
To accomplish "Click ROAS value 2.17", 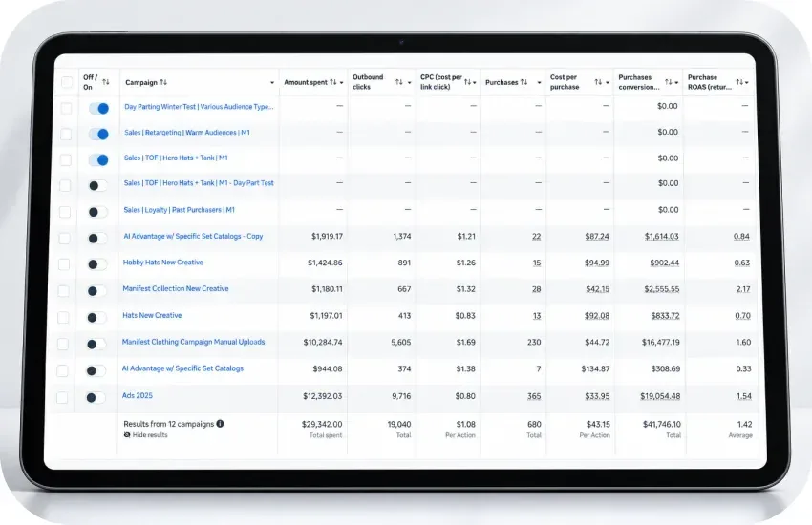I will [743, 289].
